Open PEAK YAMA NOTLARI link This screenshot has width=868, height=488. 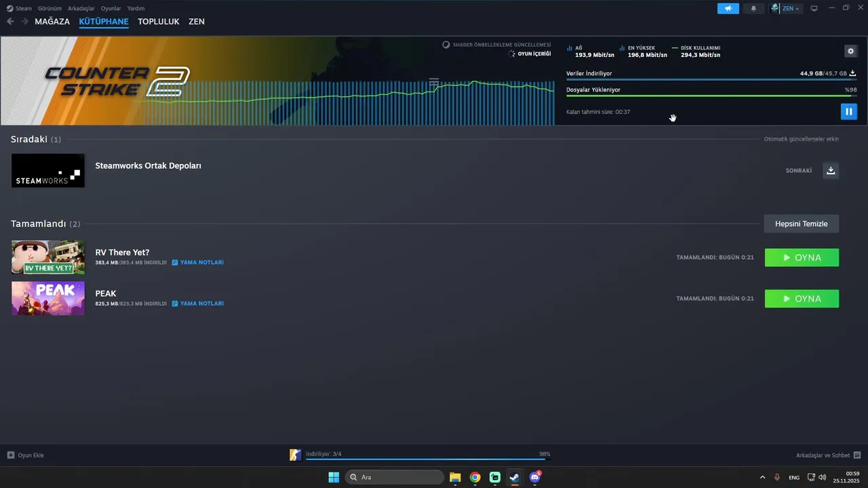point(197,304)
